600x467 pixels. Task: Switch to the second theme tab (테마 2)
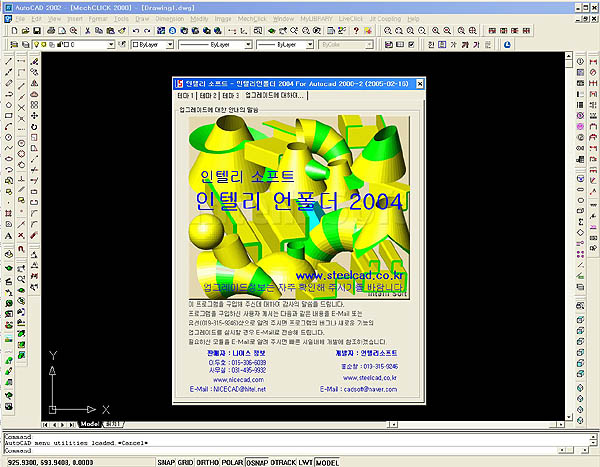tap(208, 95)
